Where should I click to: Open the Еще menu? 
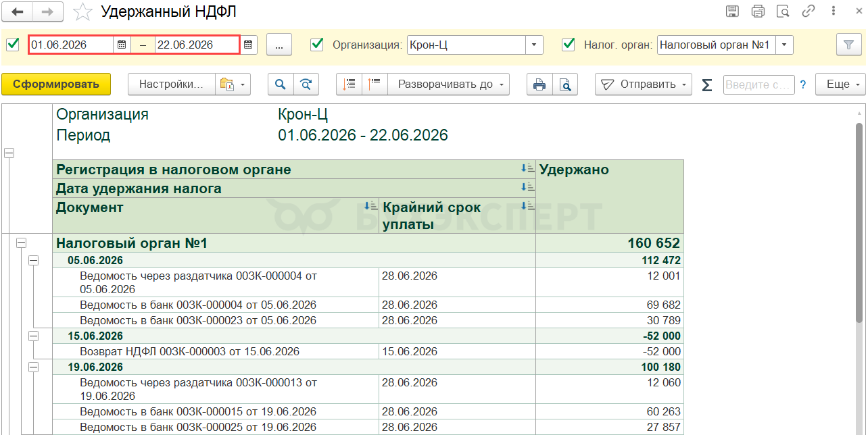pos(840,84)
